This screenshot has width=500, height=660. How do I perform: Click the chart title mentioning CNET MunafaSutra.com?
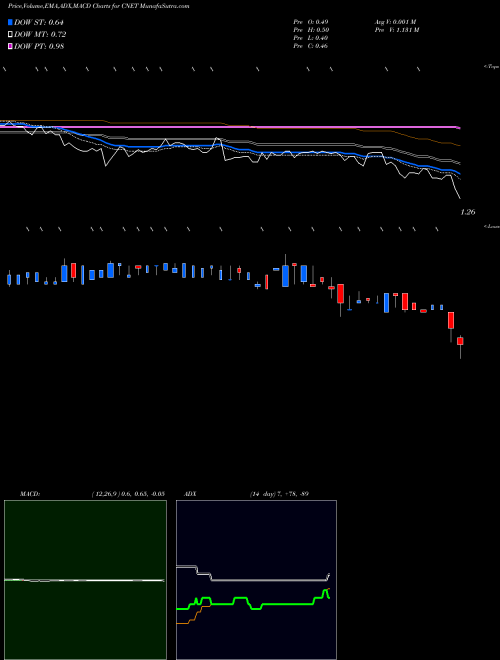click(99, 6)
